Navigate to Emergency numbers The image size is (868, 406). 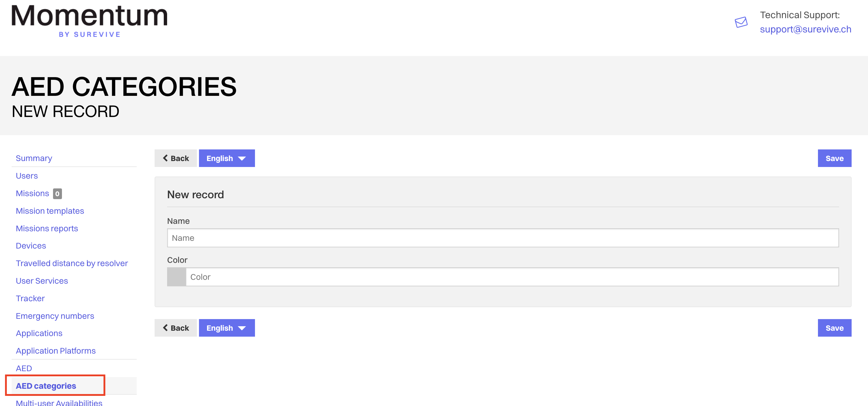click(55, 316)
